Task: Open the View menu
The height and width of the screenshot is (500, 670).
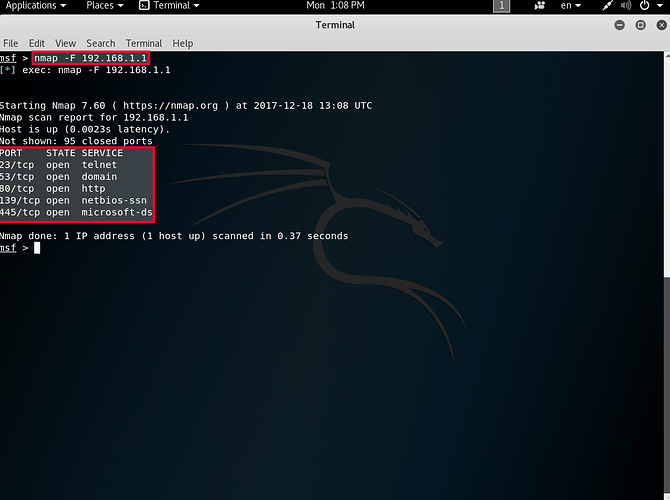Action: pyautogui.click(x=65, y=44)
